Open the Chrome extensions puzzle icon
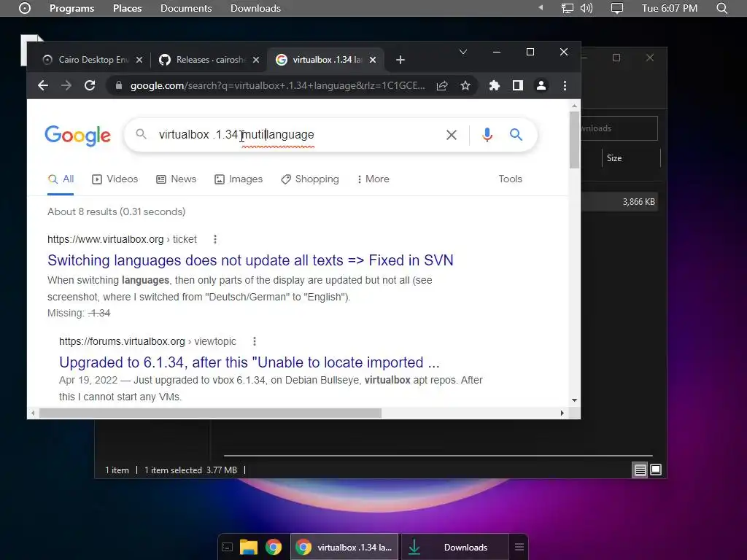This screenshot has height=560, width=747. 495,85
